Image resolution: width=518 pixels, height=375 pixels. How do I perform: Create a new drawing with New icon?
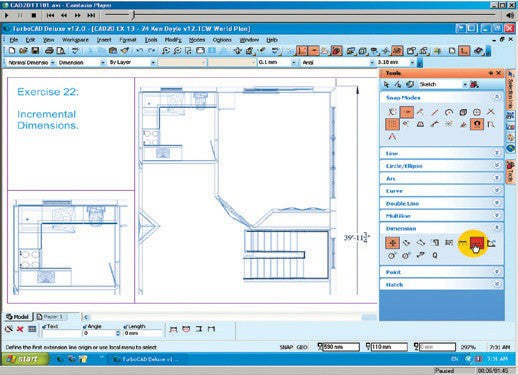pos(12,51)
